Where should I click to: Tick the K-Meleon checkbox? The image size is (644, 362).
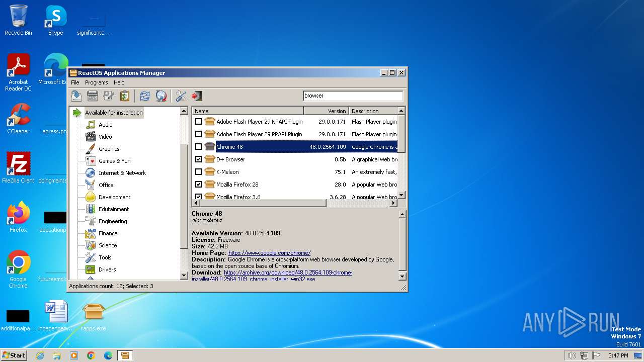click(198, 172)
